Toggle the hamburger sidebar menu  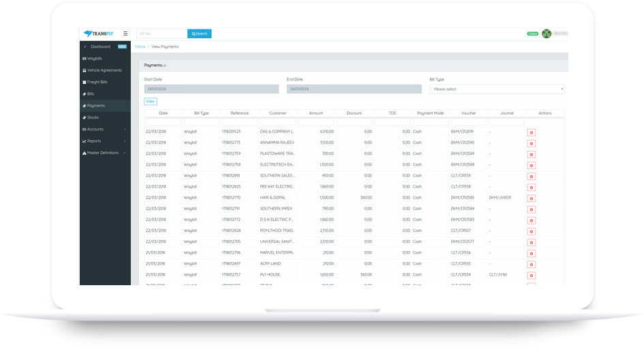click(x=125, y=33)
